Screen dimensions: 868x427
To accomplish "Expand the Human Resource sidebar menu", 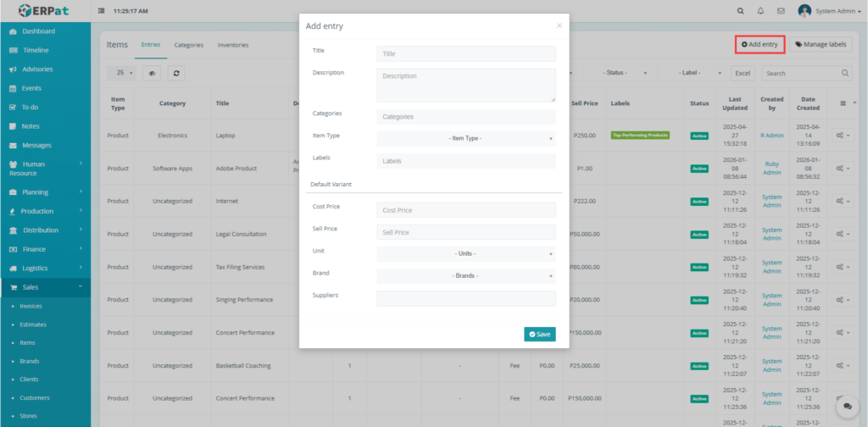I will [x=46, y=169].
